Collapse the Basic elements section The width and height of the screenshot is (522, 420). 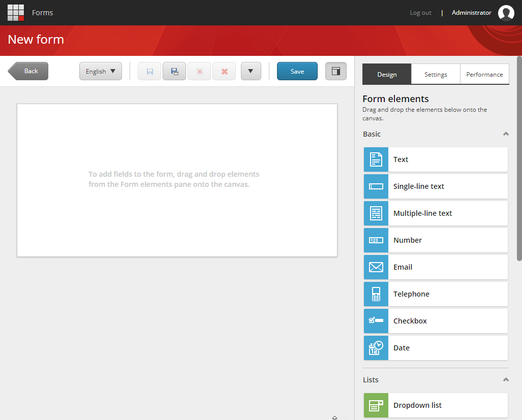pyautogui.click(x=505, y=134)
